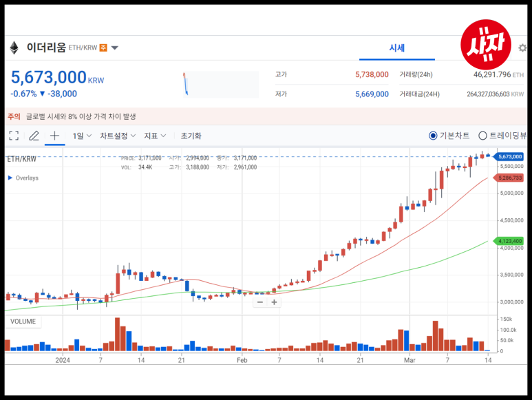The height and width of the screenshot is (400, 532).
Task: Click the red 5,286,733 moving average tag
Action: [509, 178]
